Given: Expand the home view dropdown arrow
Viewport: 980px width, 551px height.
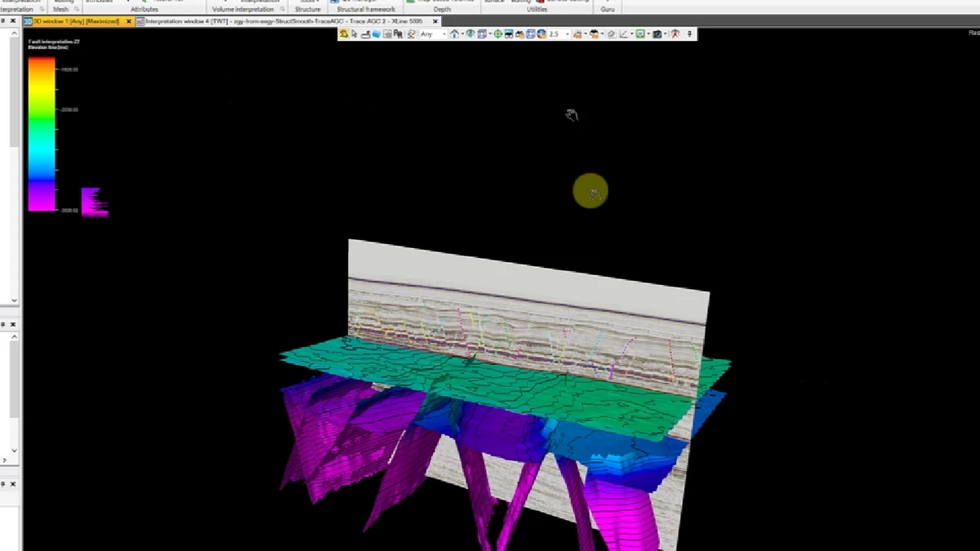Looking at the screenshot, I should click(x=462, y=34).
